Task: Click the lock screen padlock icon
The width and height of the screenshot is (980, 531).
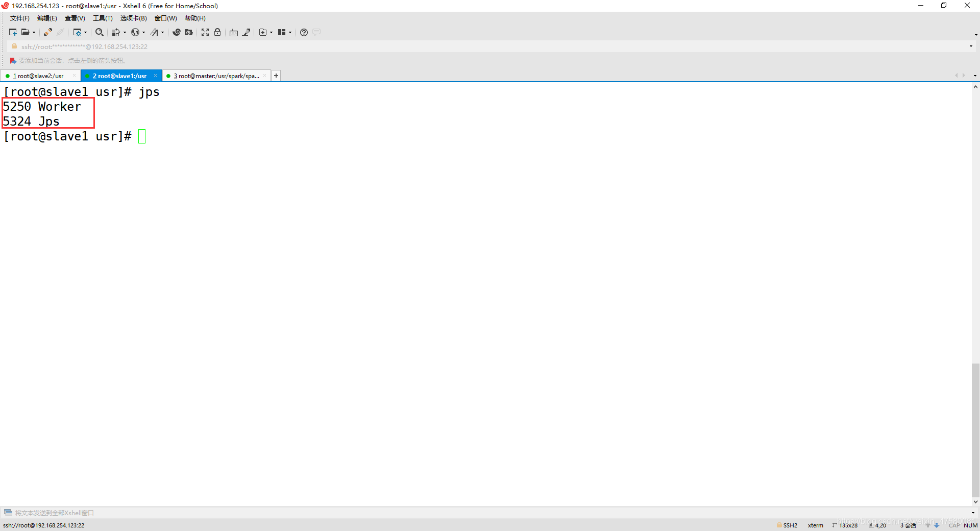Action: click(x=217, y=32)
